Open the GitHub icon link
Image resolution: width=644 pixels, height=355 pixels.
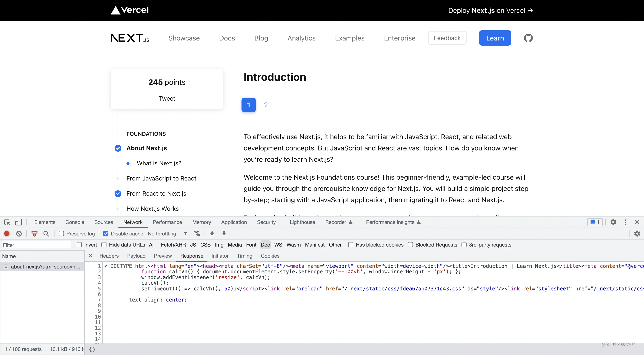(528, 38)
